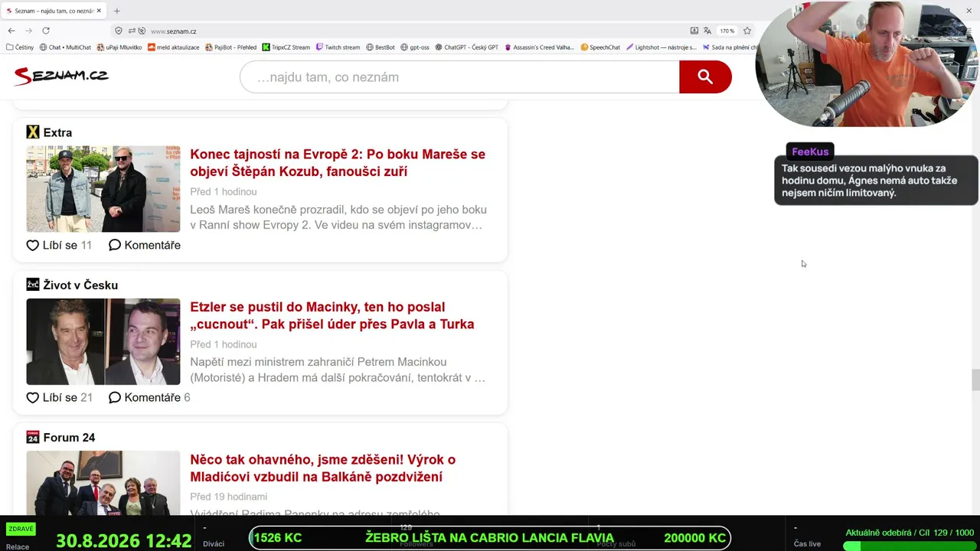This screenshot has width=980, height=551.
Task: Open the PajiBot - Přehled bookmark
Action: (230, 47)
